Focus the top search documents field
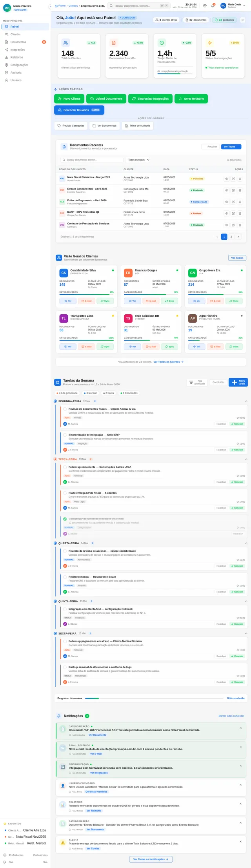 click(139, 6)
